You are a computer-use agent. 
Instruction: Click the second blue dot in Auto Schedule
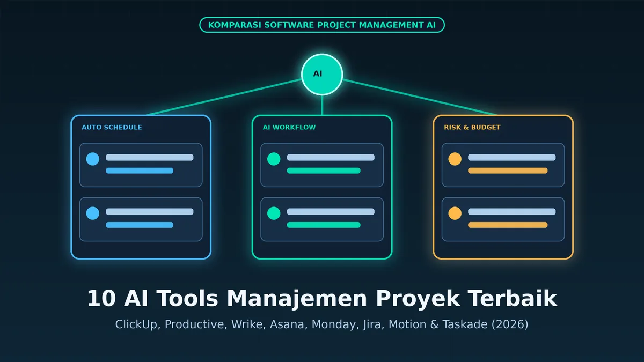[x=93, y=213]
